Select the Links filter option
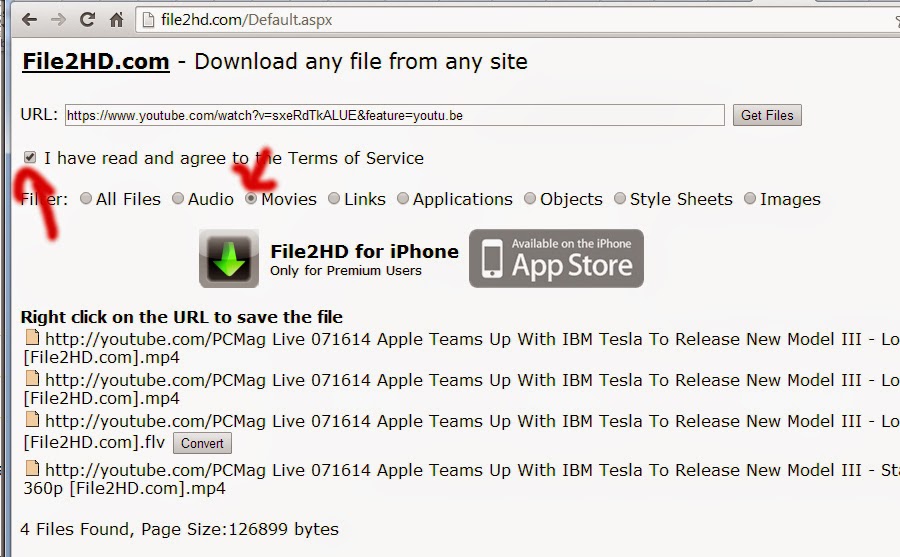 334,199
